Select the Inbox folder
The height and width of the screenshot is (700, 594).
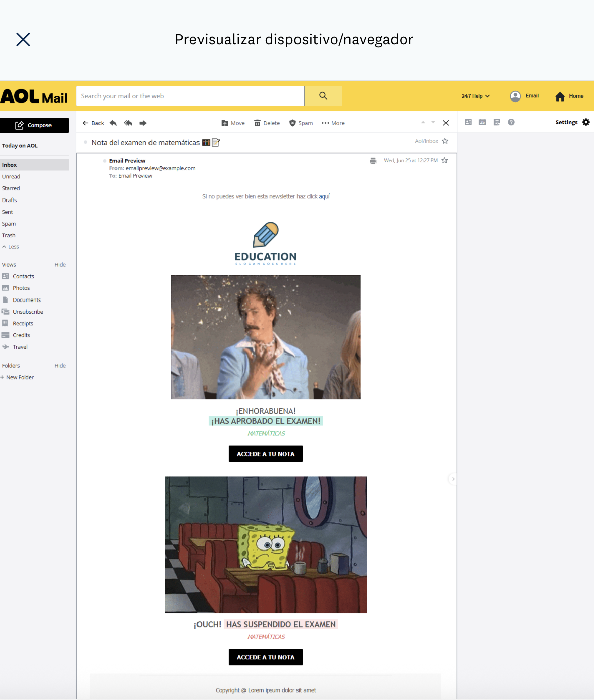point(10,165)
